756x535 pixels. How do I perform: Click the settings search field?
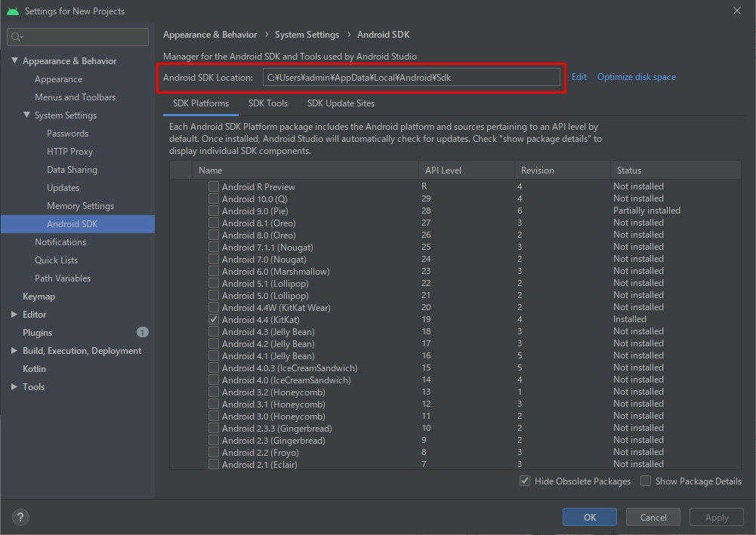tap(78, 37)
